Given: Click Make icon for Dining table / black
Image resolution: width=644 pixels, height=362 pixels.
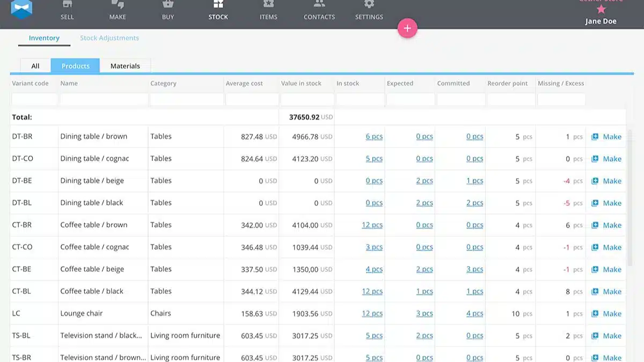Looking at the screenshot, I should [595, 203].
